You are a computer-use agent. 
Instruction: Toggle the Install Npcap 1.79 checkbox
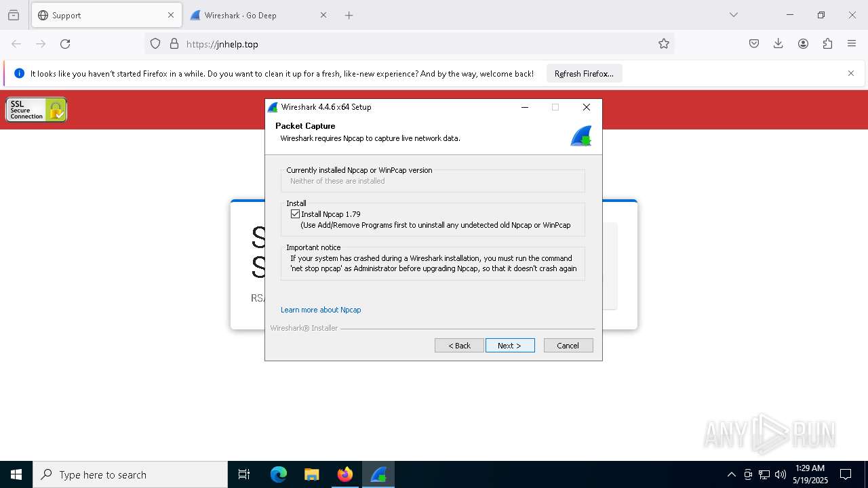[296, 214]
